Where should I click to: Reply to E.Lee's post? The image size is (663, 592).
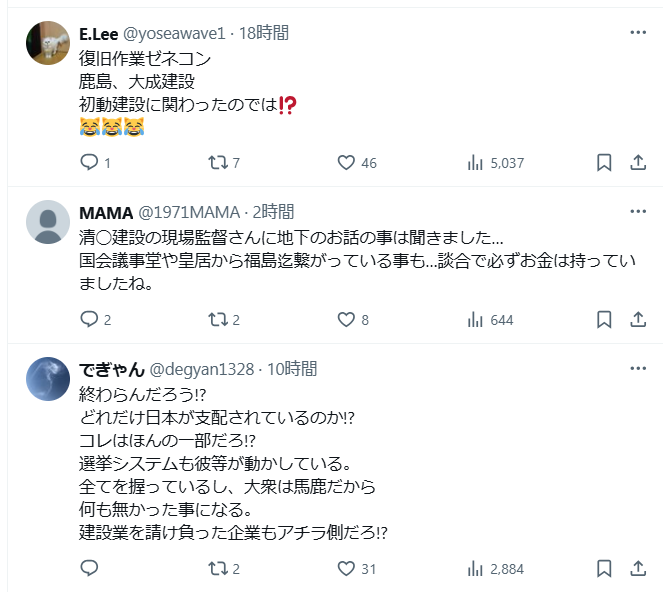pyautogui.click(x=89, y=162)
